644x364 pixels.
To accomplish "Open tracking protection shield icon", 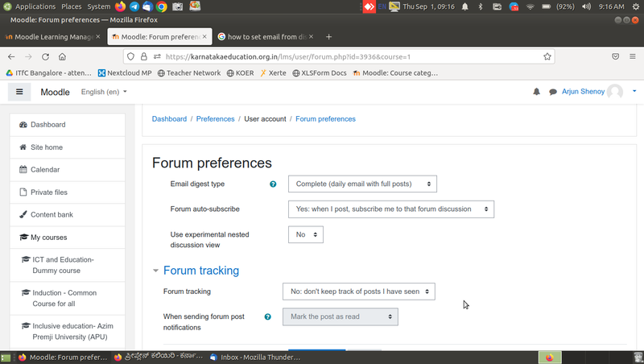I will tap(130, 56).
